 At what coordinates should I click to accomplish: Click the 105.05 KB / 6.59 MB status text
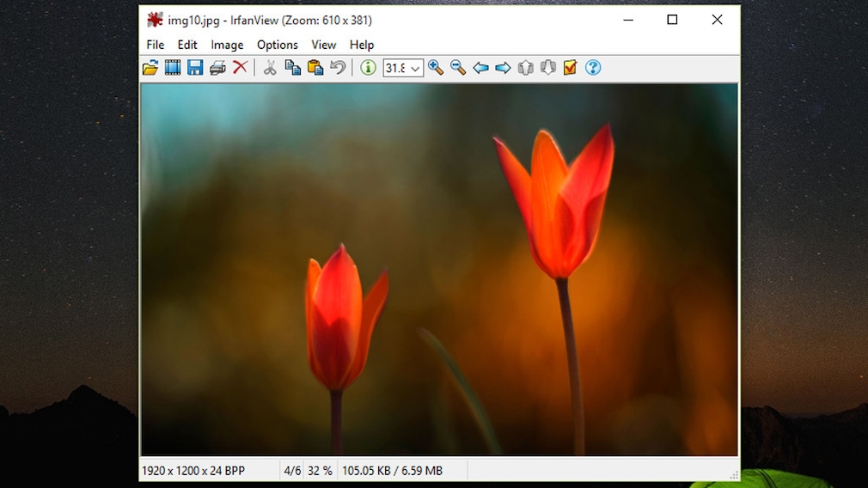[392, 471]
